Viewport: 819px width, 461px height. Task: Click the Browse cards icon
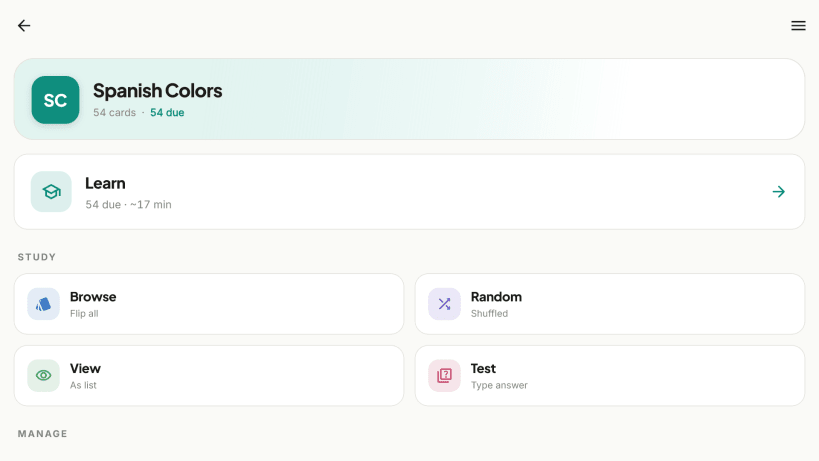coord(43,304)
